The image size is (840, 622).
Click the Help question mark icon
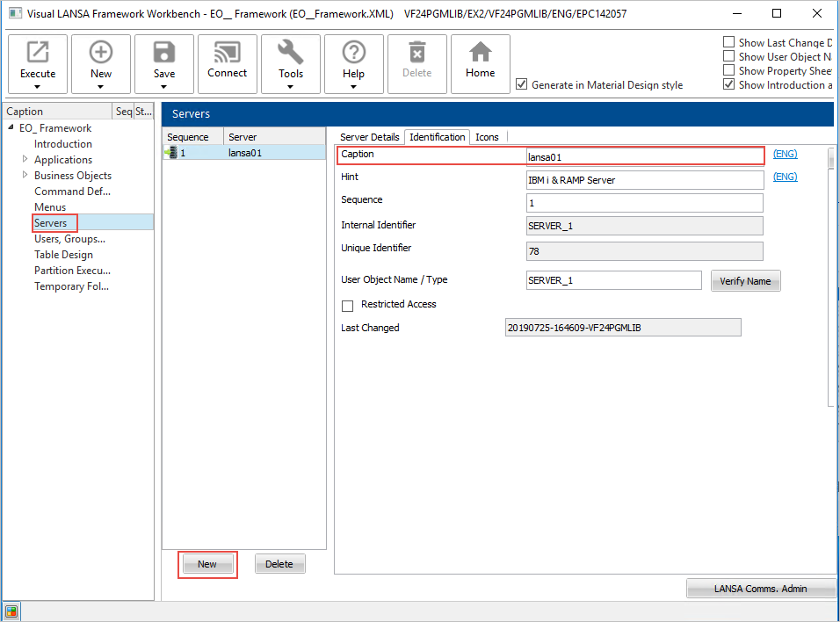point(353,53)
